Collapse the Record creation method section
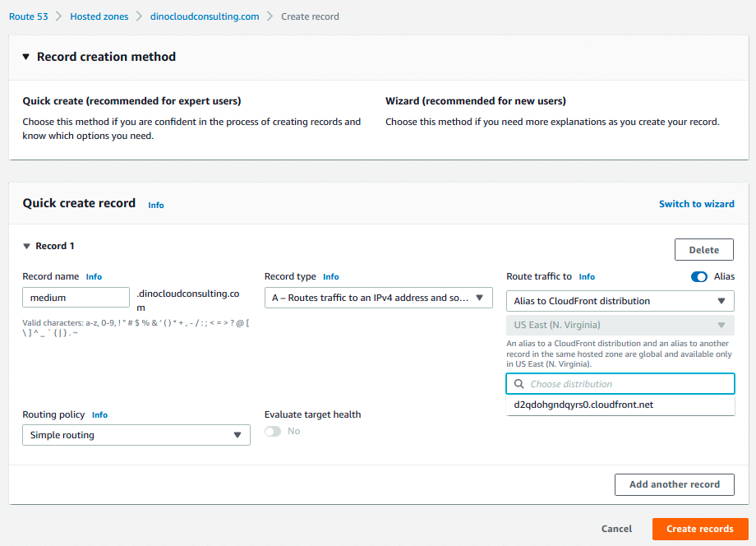The width and height of the screenshot is (756, 546). point(25,57)
